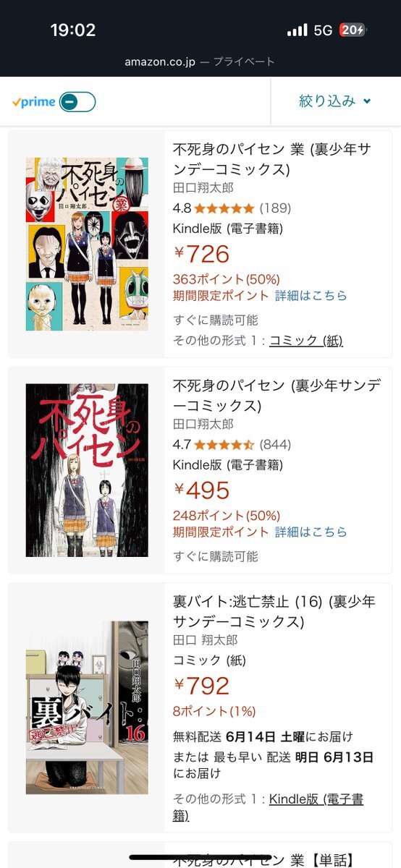Click 詳細はこちら beside the 363 point offer

click(311, 295)
